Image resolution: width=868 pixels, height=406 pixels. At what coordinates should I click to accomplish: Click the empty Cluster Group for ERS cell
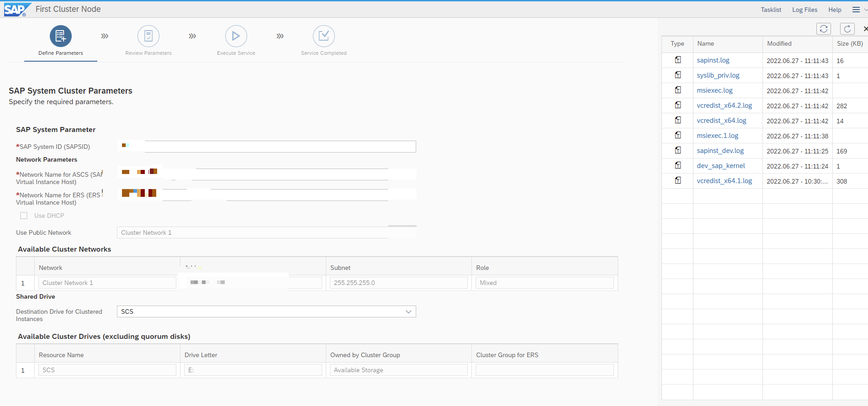click(x=545, y=370)
